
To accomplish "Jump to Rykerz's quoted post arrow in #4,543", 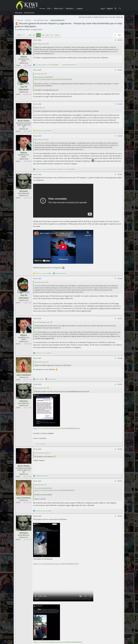I will pos(44,108).
